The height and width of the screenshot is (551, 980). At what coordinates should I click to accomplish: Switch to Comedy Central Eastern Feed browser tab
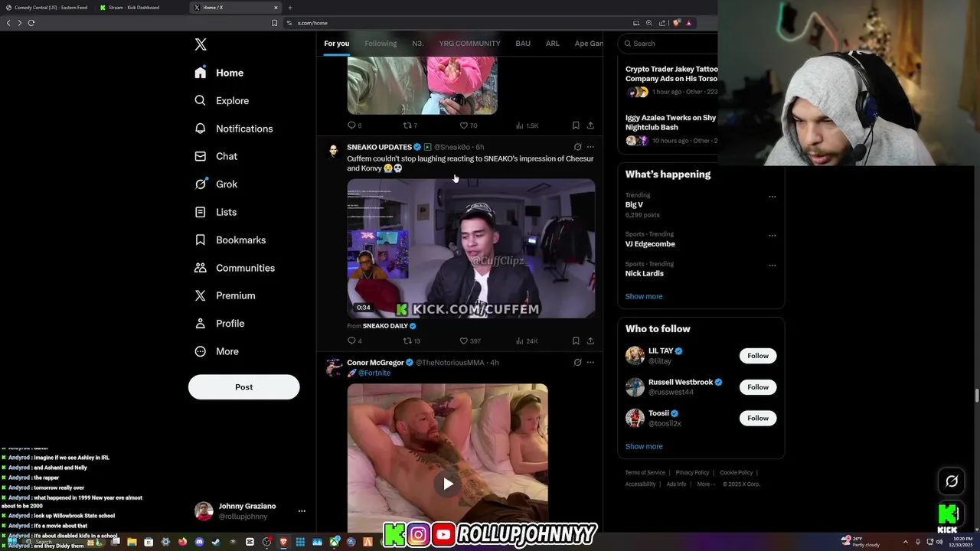point(47,8)
